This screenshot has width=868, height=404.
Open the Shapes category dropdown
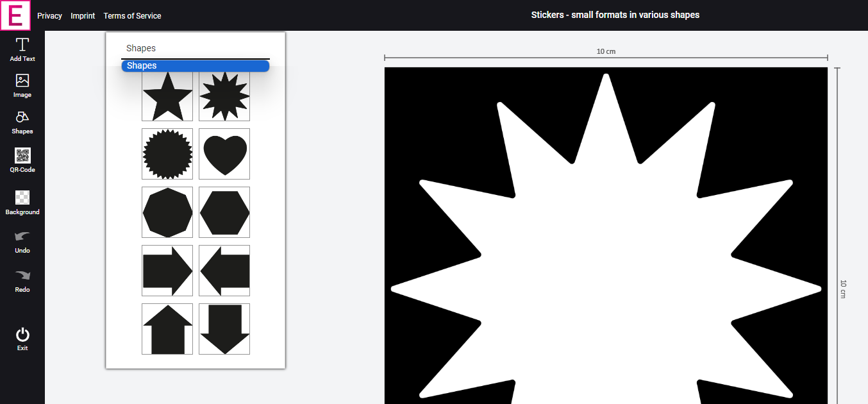click(196, 49)
